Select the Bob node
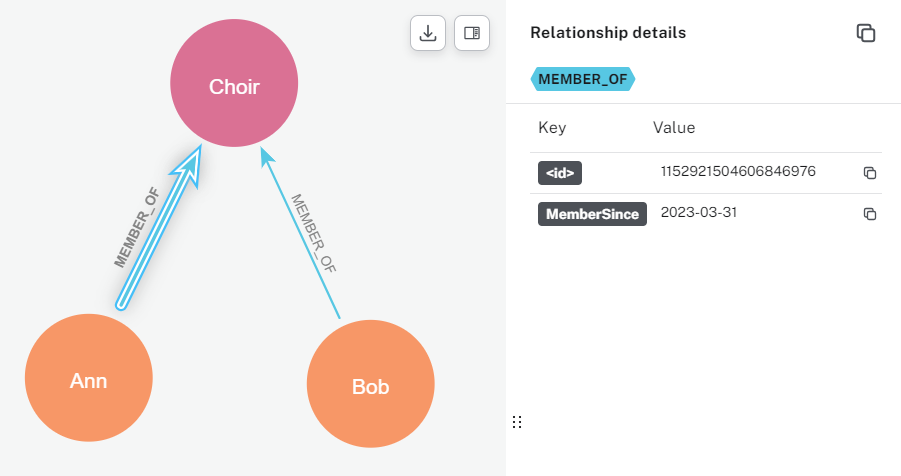This screenshot has height=476, width=901. [x=370, y=386]
